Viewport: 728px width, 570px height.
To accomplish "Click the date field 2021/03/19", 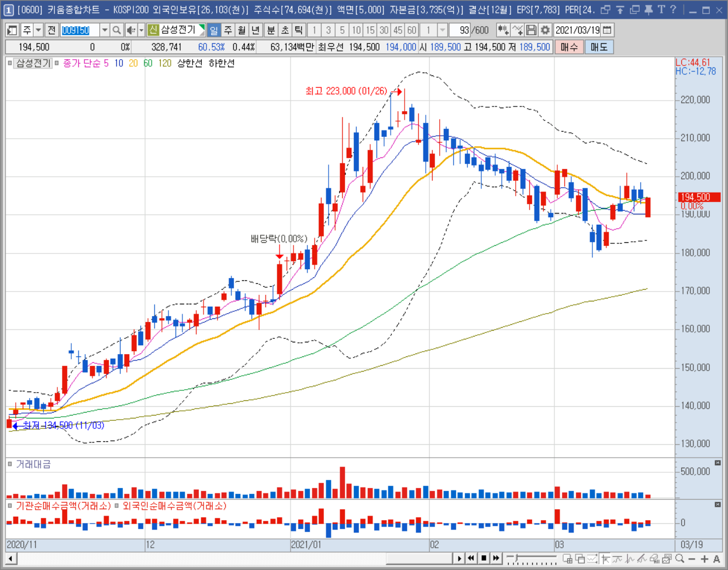I will pyautogui.click(x=577, y=30).
